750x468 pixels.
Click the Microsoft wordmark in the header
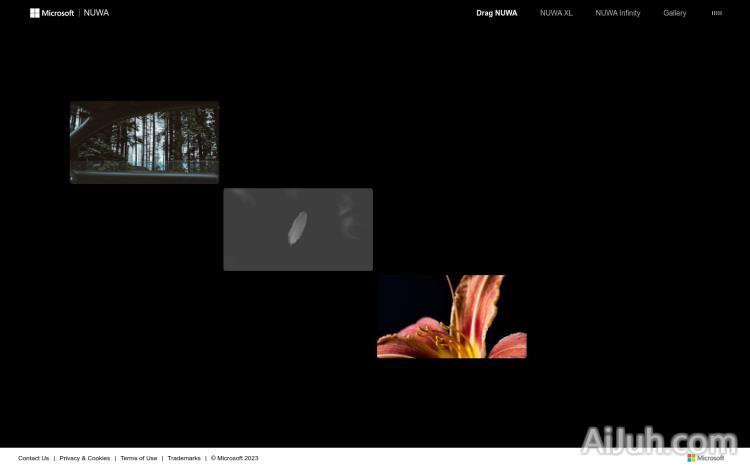coord(58,13)
